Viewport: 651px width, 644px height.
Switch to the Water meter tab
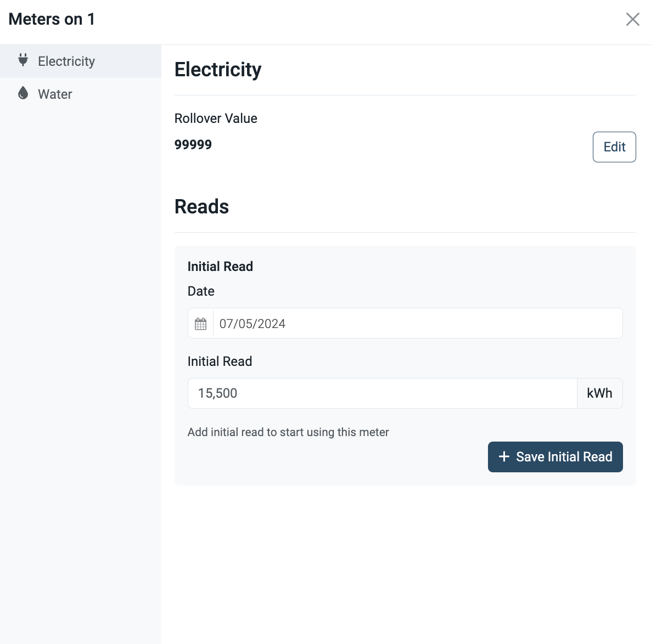(81, 94)
